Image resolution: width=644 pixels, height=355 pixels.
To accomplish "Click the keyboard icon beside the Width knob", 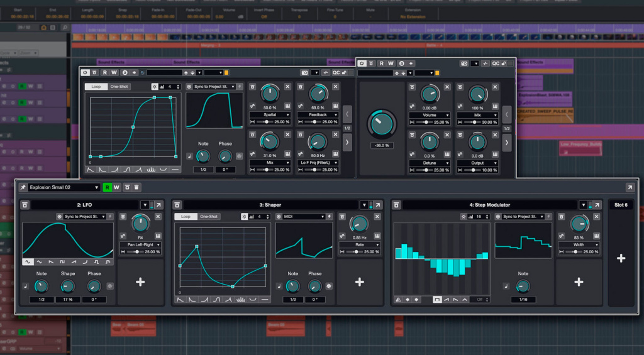I will click(x=596, y=234).
